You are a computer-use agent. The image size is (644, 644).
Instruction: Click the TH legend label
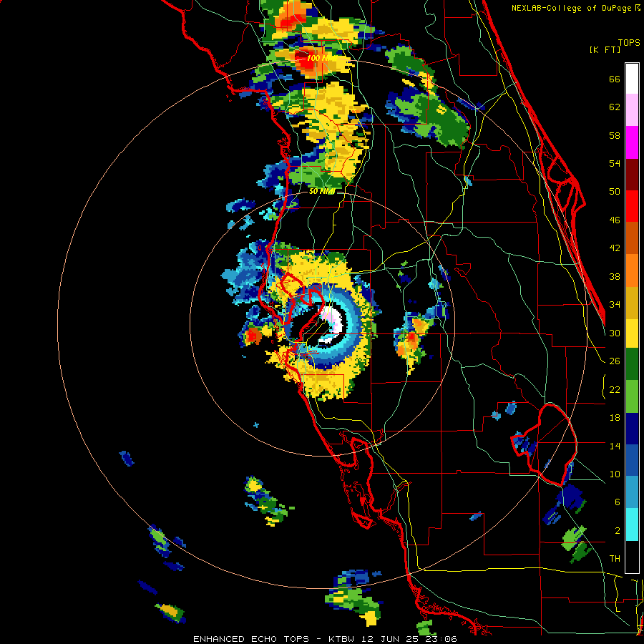pyautogui.click(x=615, y=559)
